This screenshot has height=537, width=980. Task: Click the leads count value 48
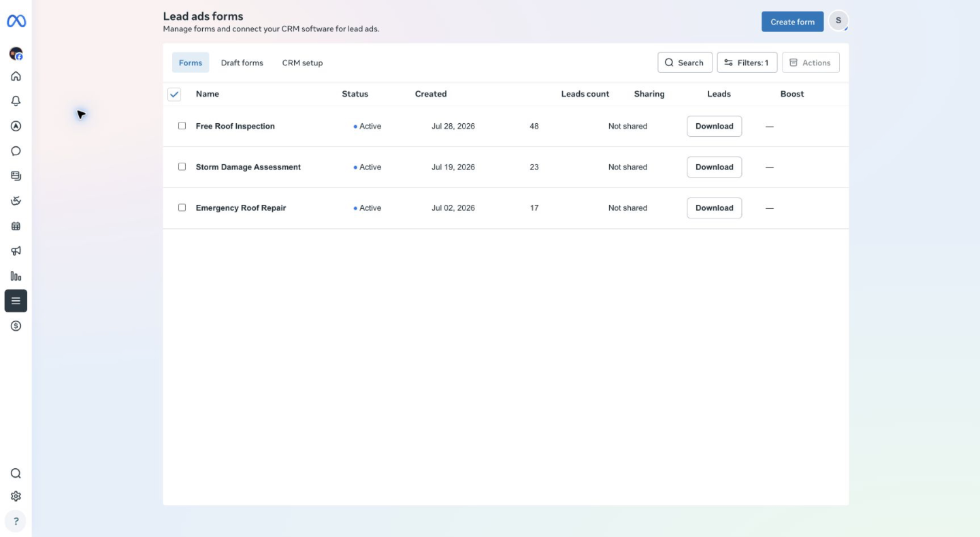pyautogui.click(x=534, y=126)
